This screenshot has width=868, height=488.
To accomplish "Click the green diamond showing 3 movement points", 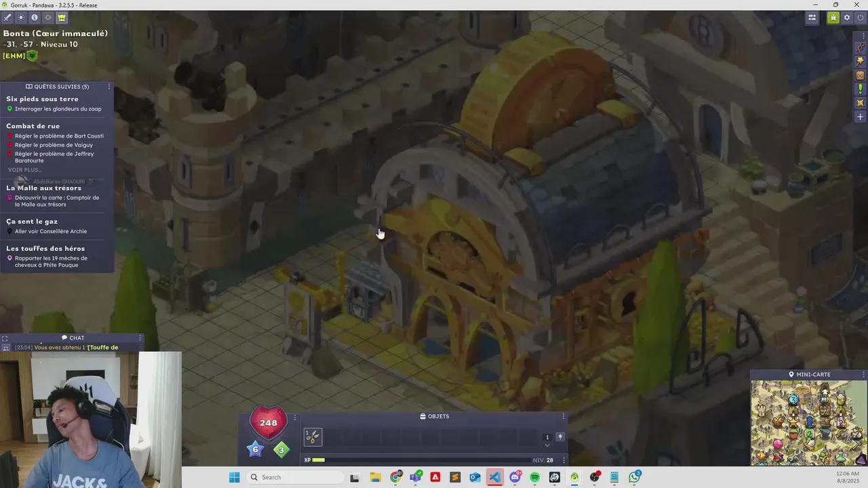I will 281,449.
